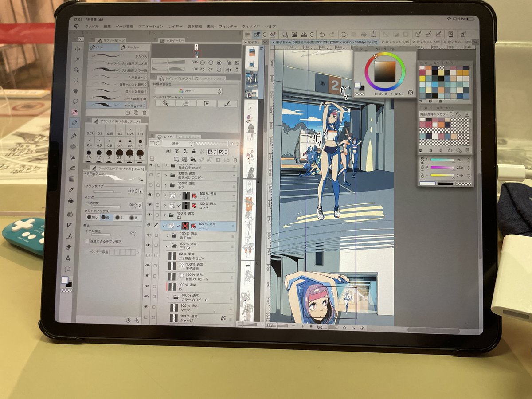The height and width of the screenshot is (399, 532).
Task: Open Clip Studio help icon in command bar
Action: [x=463, y=34]
